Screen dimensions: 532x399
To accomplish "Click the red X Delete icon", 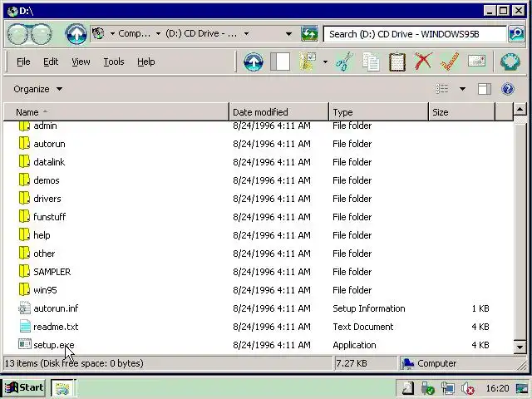I will [423, 62].
